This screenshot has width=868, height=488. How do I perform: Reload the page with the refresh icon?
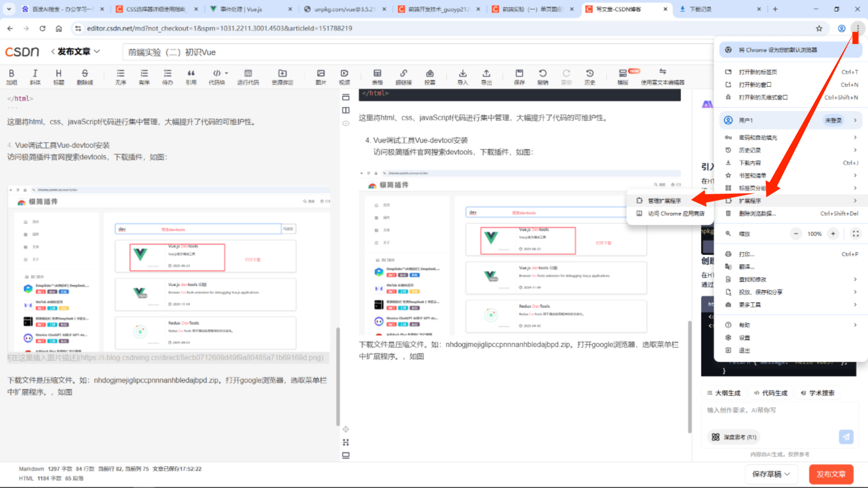click(x=42, y=28)
